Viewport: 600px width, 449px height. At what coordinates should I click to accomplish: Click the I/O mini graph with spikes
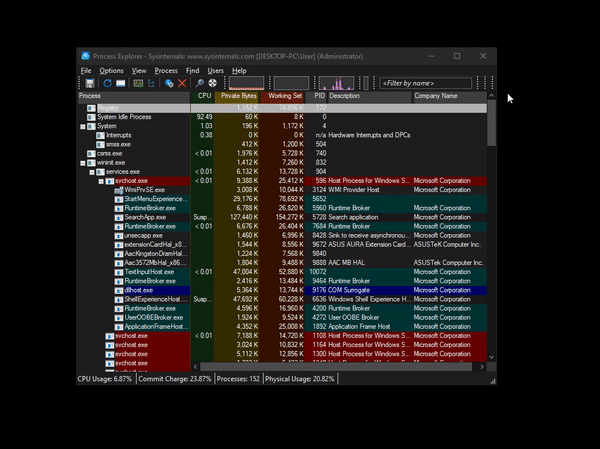coord(336,83)
